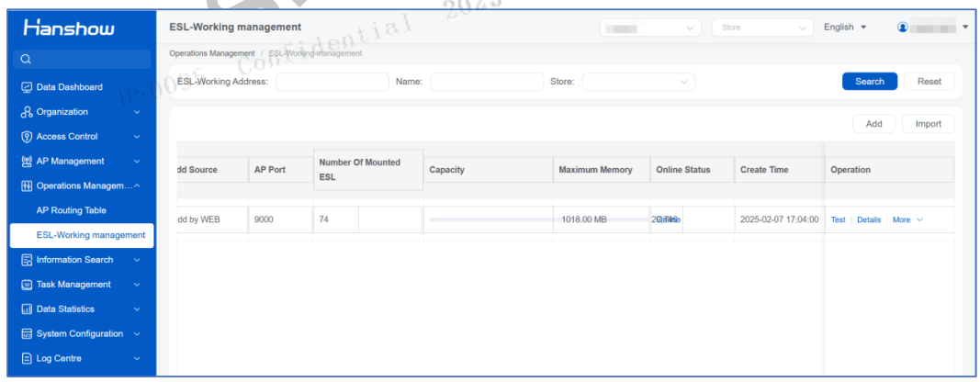Click the AP Management antenna icon
This screenshot has width=980, height=382.
27,162
